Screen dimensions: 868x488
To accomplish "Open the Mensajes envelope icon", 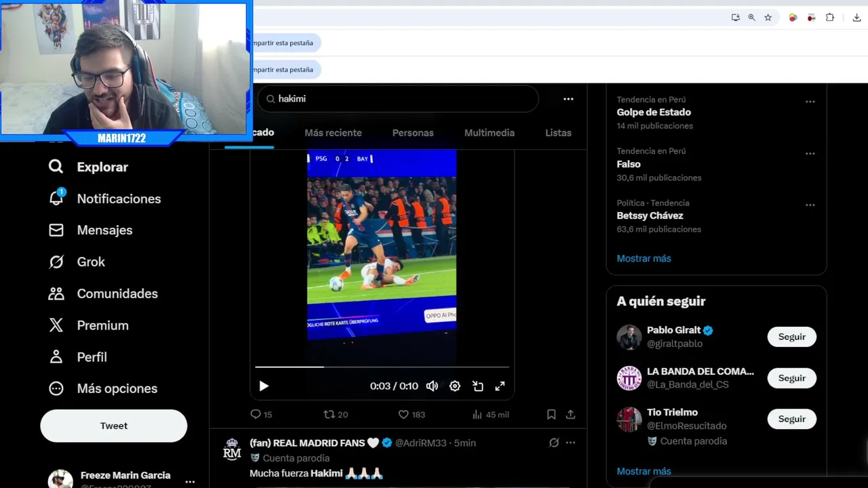I will 56,230.
